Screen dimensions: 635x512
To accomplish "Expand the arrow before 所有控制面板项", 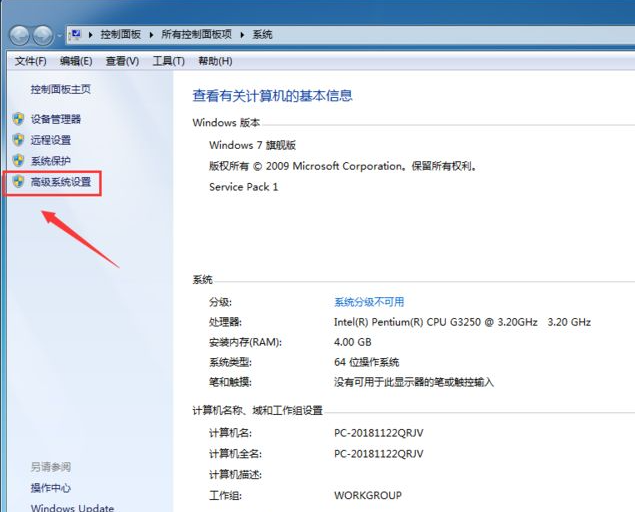I will point(151,35).
